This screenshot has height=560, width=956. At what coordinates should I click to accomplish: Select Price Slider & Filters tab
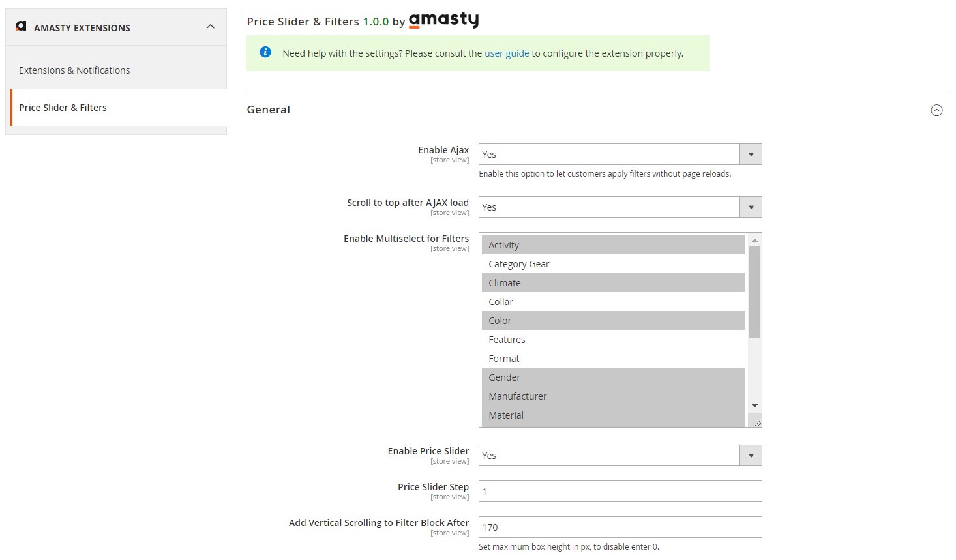63,108
